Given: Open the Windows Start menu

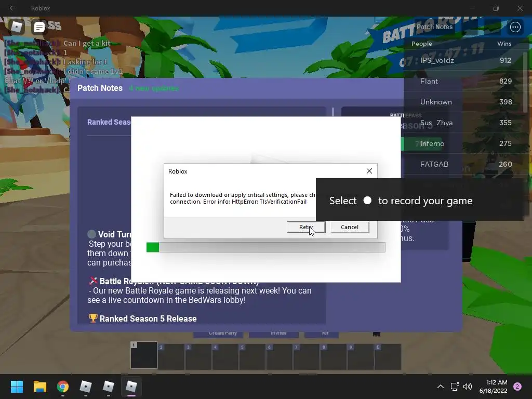Looking at the screenshot, I should (x=17, y=387).
